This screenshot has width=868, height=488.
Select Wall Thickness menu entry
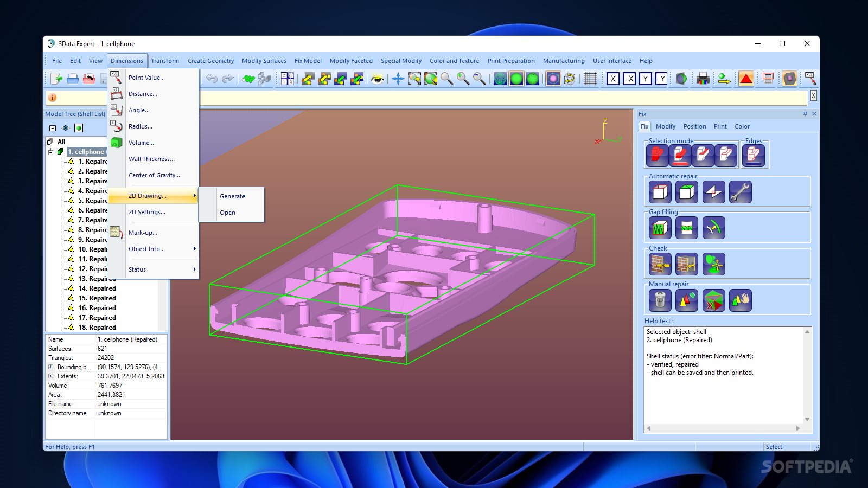tap(154, 159)
